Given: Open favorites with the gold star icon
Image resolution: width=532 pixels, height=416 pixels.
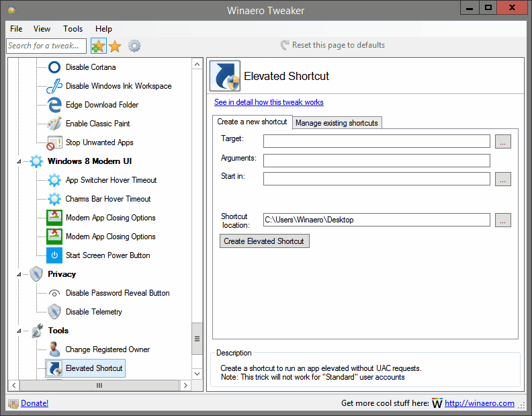Looking at the screenshot, I should coord(115,46).
